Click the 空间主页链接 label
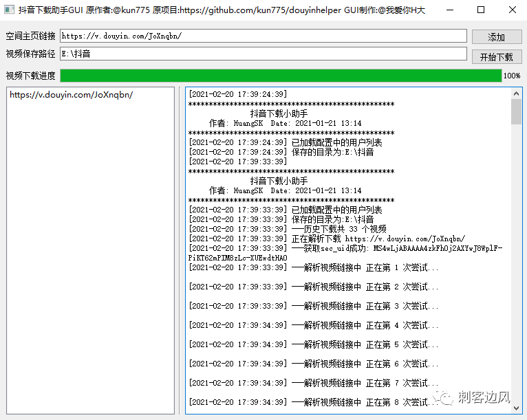527x420 pixels. pos(30,36)
